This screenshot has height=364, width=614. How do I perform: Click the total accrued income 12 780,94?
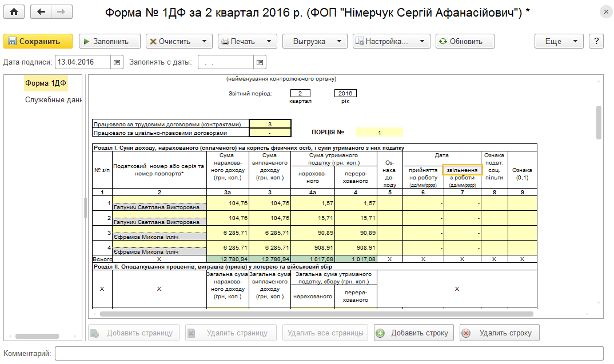(x=228, y=259)
